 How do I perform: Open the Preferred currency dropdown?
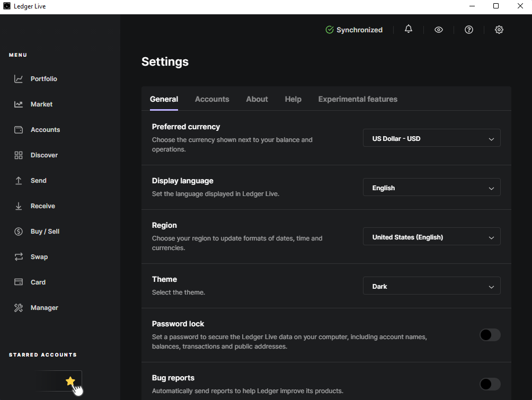[x=431, y=139]
